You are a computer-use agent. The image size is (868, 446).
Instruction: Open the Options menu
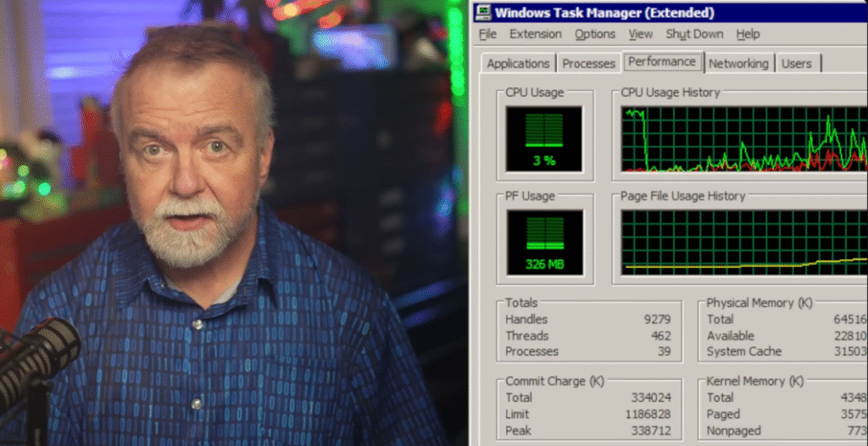(x=595, y=34)
